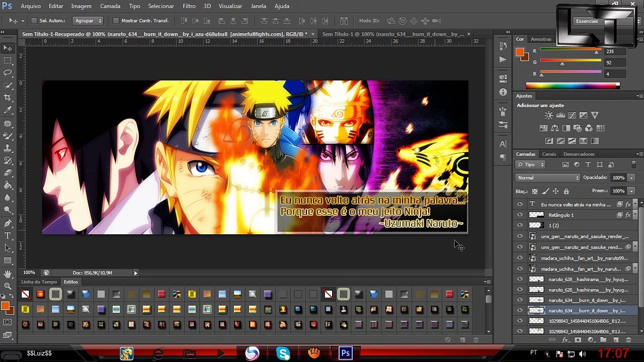This screenshot has width=644, height=362.
Task: Open the Paragraph panel icon
Action: click(503, 157)
